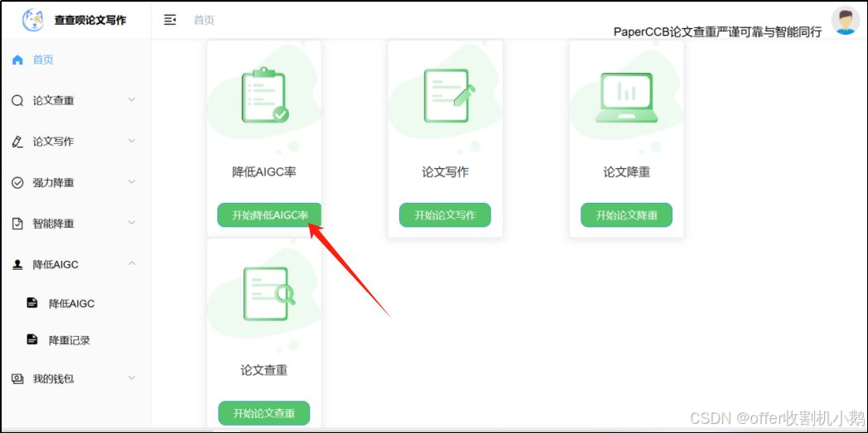Open the 论文查重 sidebar menu
This screenshot has width=868, height=433.
click(x=76, y=101)
